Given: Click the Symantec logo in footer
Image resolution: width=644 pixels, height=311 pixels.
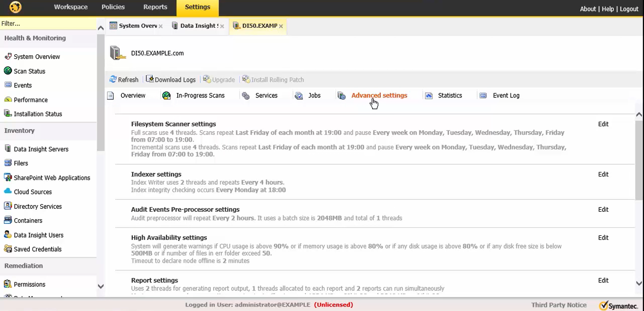Looking at the screenshot, I should [x=619, y=306].
